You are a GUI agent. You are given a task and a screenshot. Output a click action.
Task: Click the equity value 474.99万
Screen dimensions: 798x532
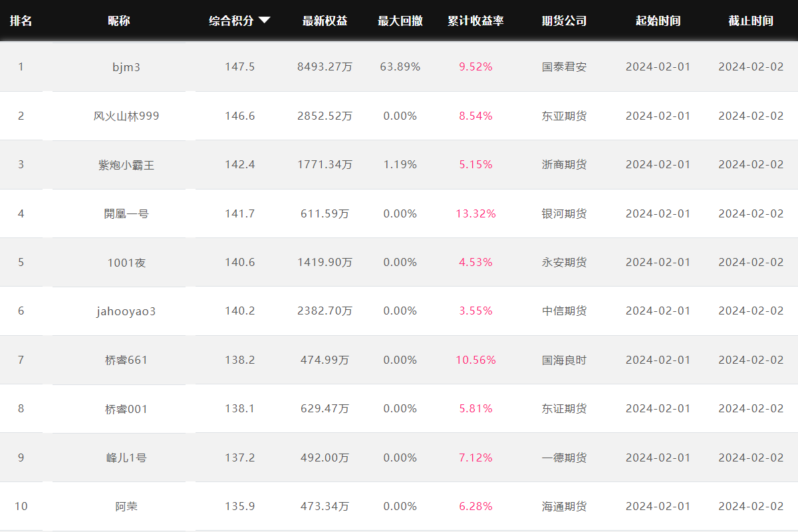tap(325, 360)
